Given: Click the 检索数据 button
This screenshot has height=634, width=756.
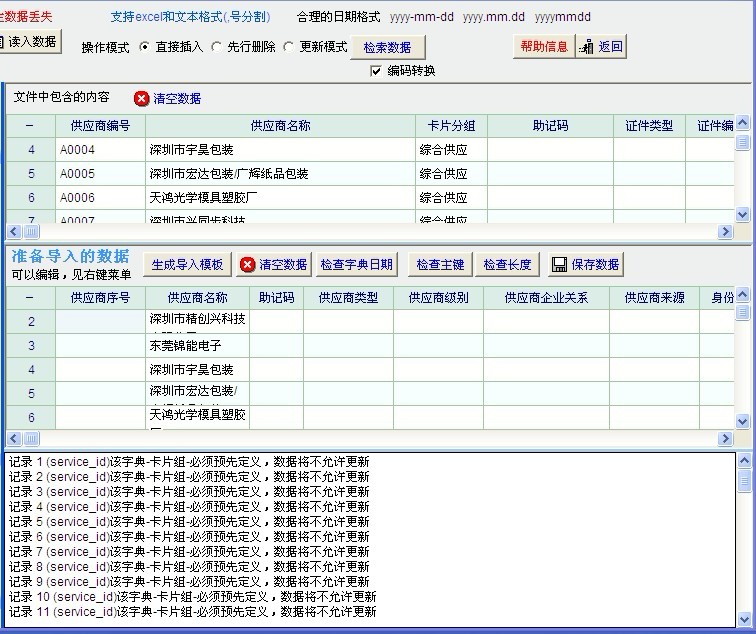Looking at the screenshot, I should coord(388,47).
